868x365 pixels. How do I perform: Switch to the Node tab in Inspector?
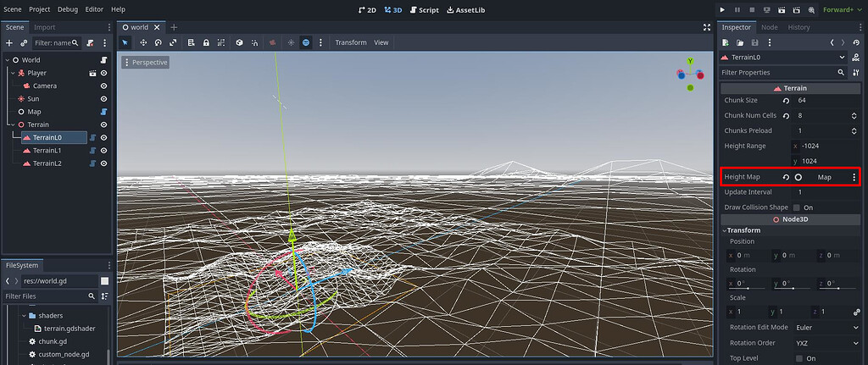point(769,27)
